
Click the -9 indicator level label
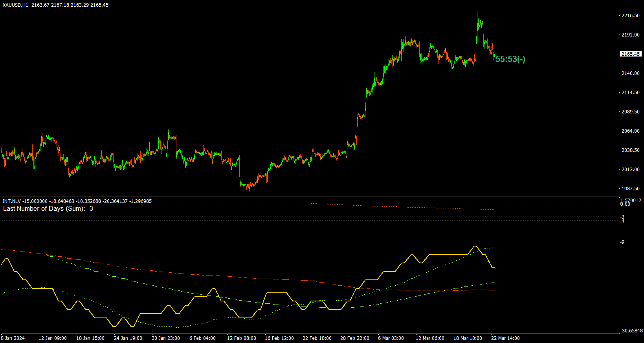622,242
